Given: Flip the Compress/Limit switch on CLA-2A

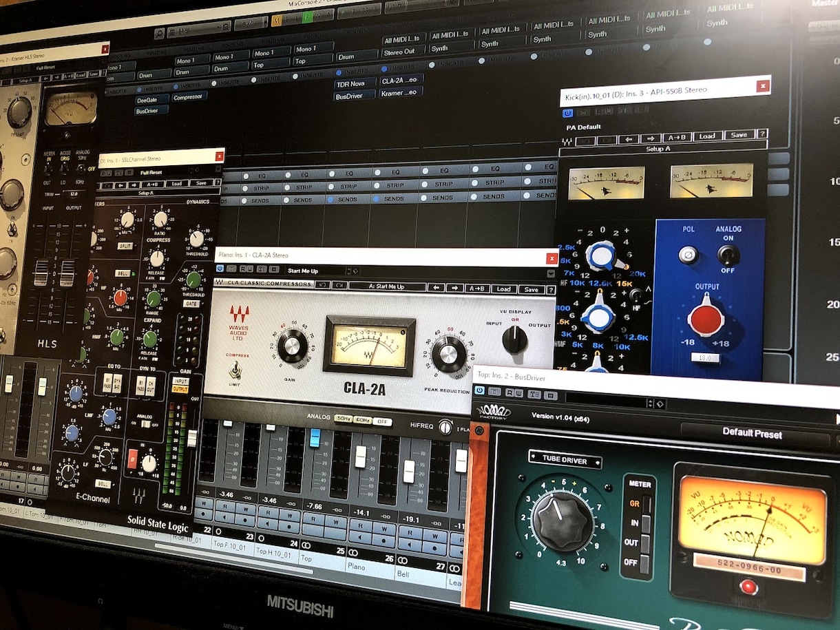Looking at the screenshot, I should (x=235, y=370).
